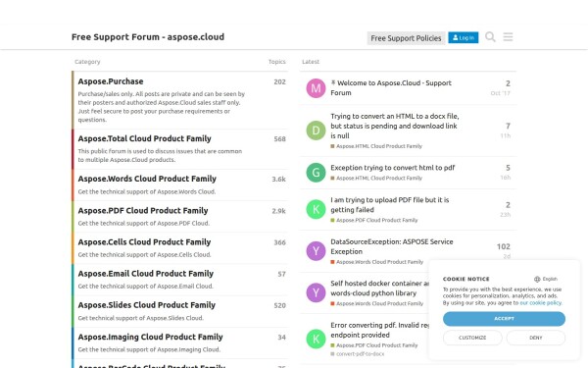
Task: Open Aspose.Imaging Cloud Product Family category
Action: pos(150,337)
